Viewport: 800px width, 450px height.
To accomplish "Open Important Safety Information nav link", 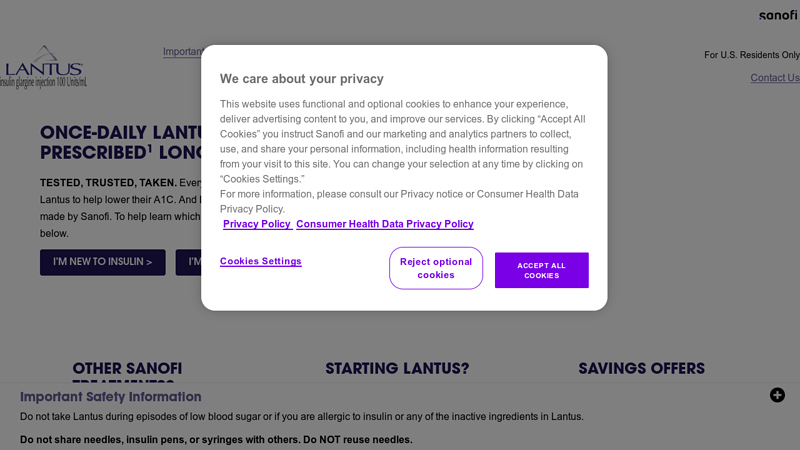I will (x=183, y=52).
